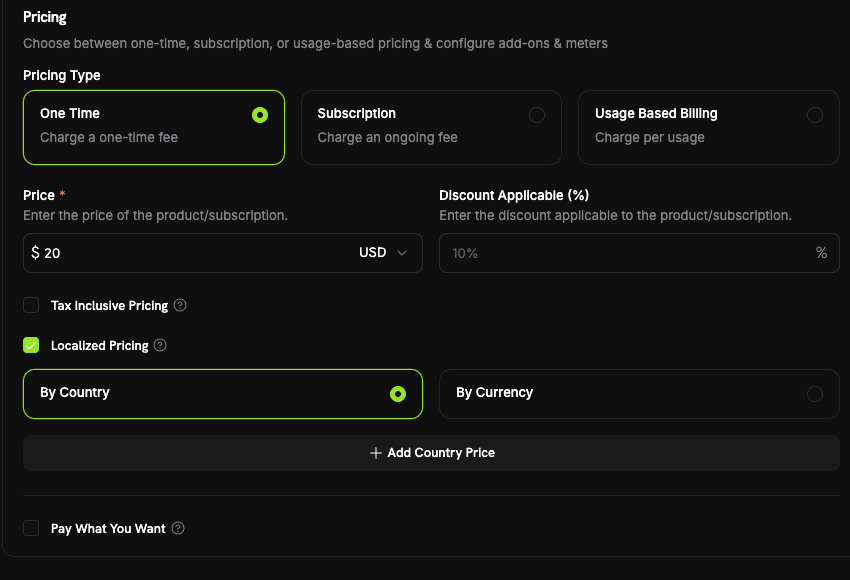Open the USD currency dropdown
850x580 pixels.
pos(383,253)
